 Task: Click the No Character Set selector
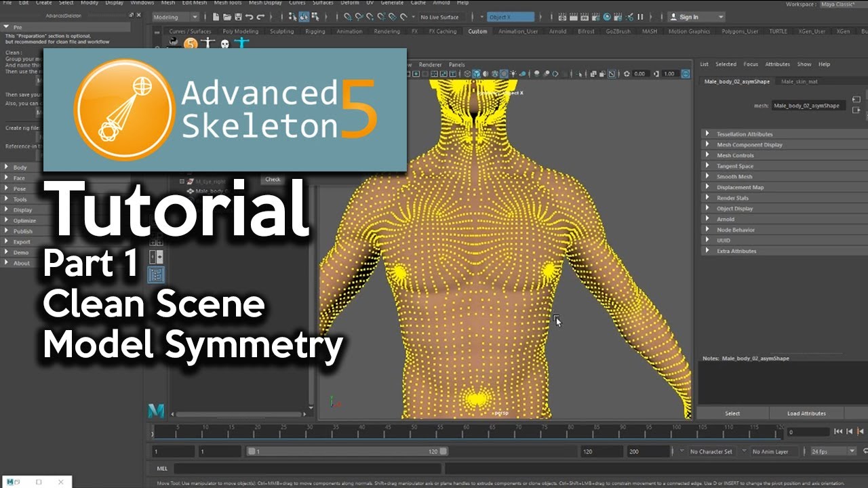(711, 451)
